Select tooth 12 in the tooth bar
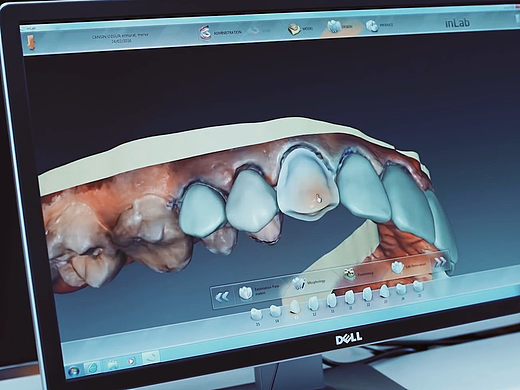This screenshot has width=520, height=390. [313, 305]
